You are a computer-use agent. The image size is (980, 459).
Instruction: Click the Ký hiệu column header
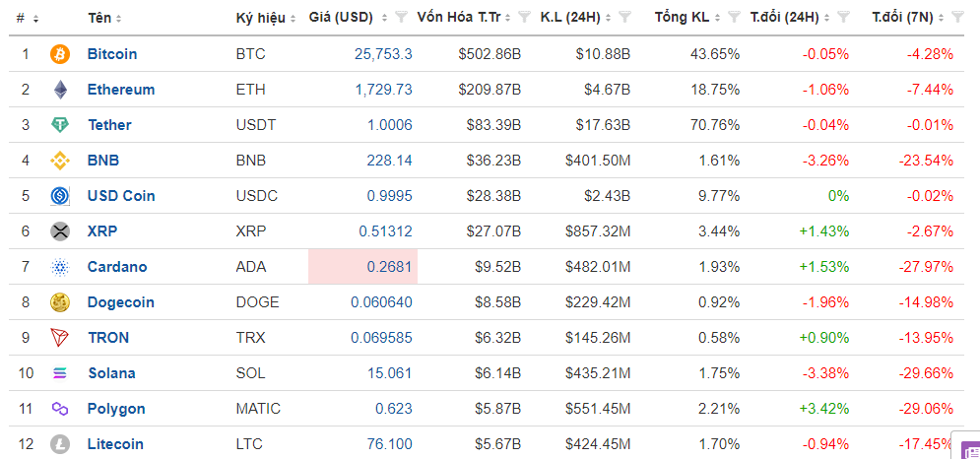click(263, 18)
